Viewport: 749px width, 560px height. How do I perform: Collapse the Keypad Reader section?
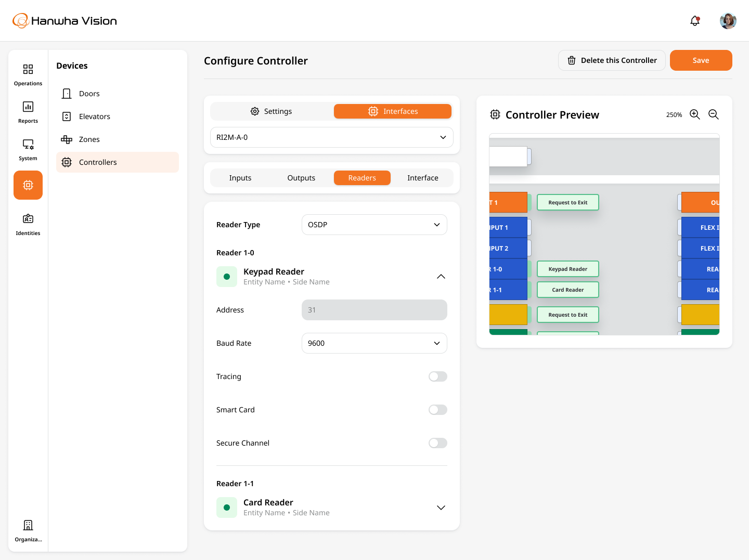pos(441,277)
